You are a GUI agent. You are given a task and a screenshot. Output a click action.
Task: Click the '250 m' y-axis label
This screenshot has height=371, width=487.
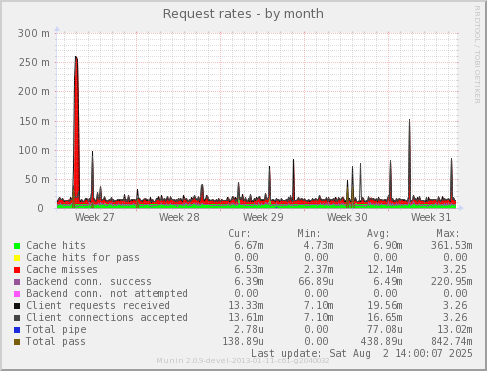34,62
